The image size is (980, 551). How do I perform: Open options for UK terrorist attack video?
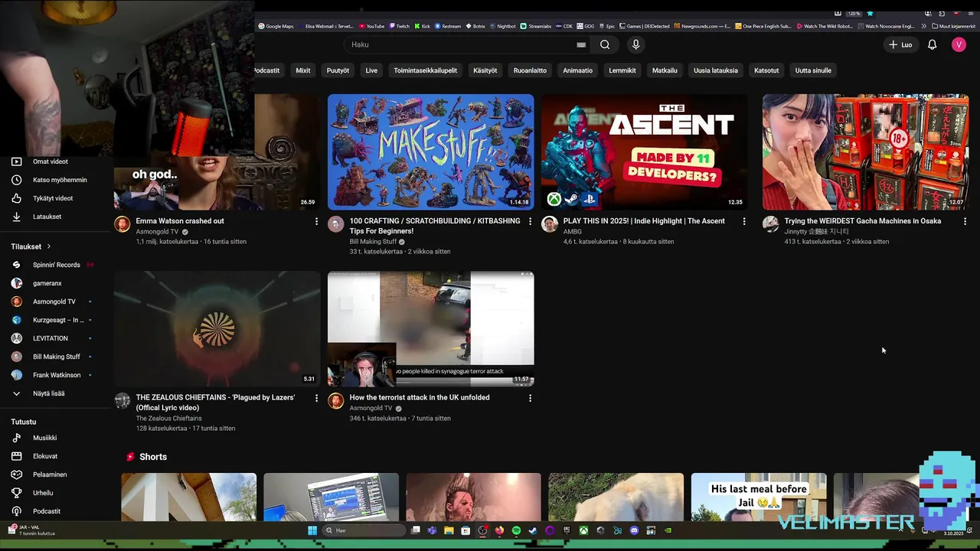(530, 398)
